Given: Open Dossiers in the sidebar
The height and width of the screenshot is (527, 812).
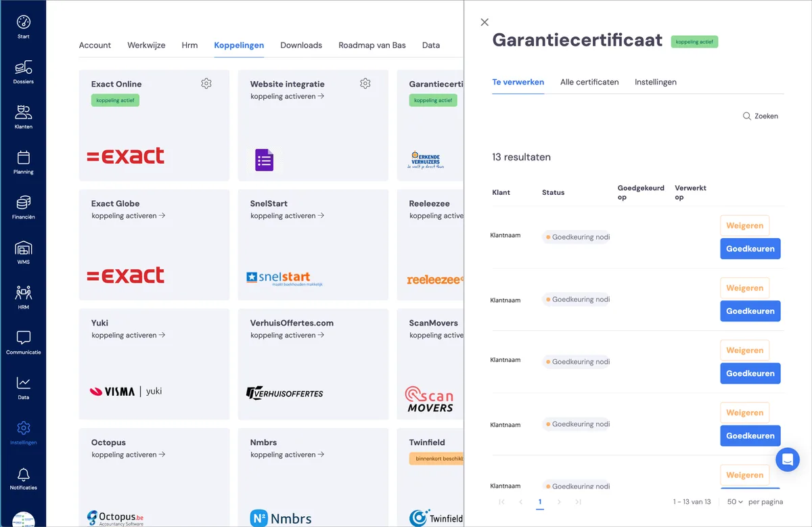Looking at the screenshot, I should click(23, 72).
